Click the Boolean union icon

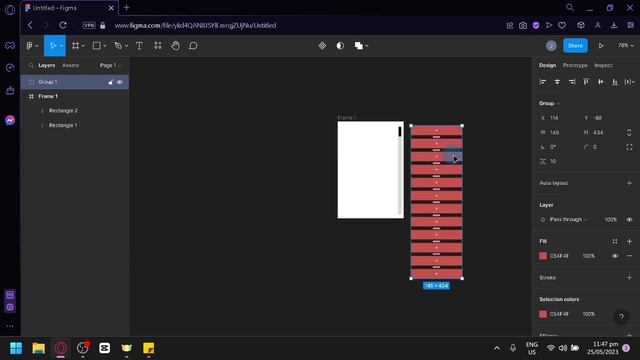[x=359, y=46]
